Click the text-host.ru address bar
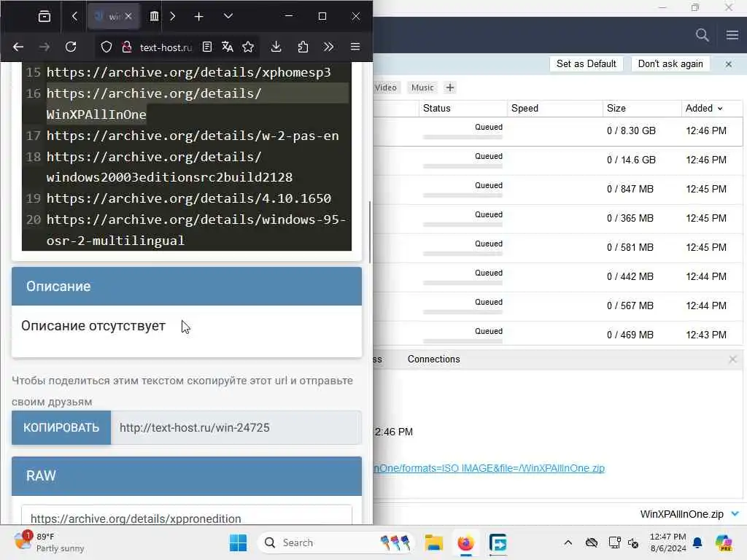 click(166, 47)
